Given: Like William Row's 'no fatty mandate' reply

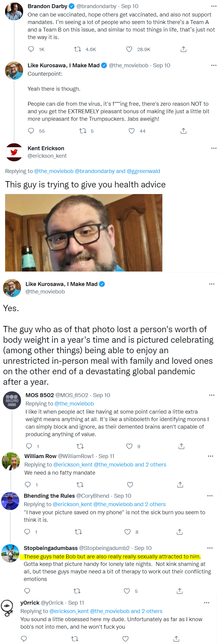Looking at the screenshot, I should point(130,485).
